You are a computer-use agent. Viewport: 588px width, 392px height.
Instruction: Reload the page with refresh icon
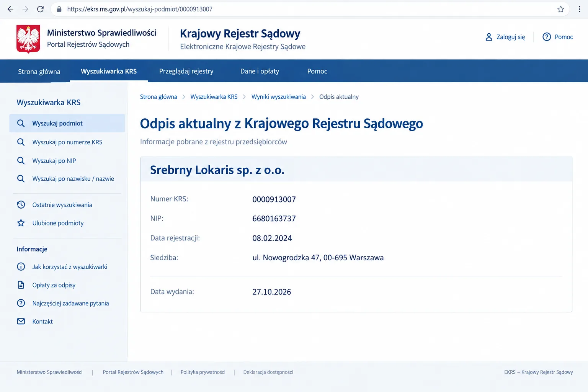(x=40, y=9)
